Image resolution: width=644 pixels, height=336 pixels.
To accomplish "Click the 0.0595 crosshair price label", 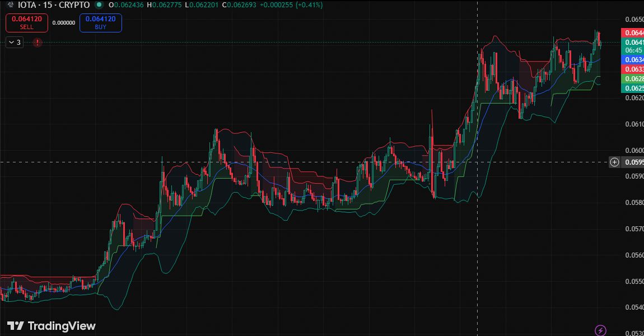I will [x=633, y=162].
